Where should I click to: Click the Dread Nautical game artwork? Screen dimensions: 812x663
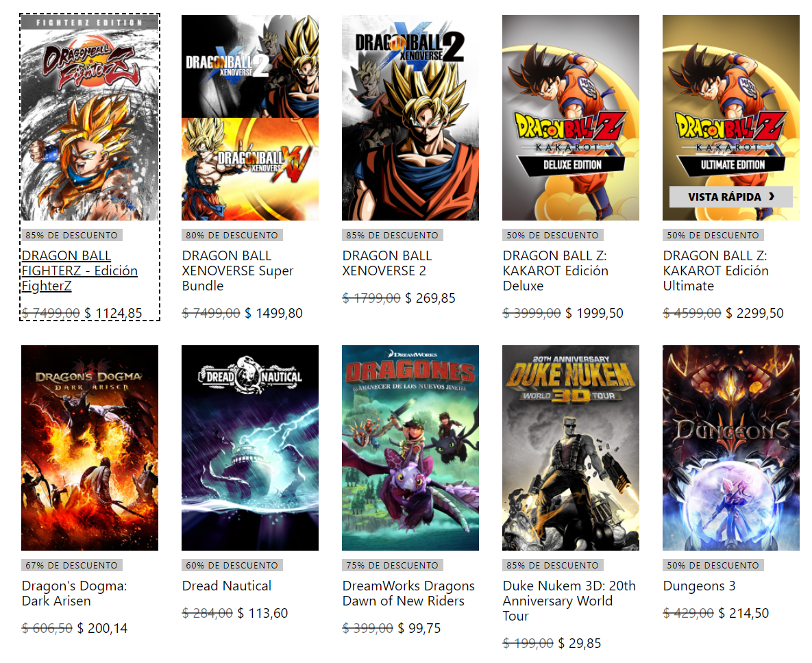[250, 448]
